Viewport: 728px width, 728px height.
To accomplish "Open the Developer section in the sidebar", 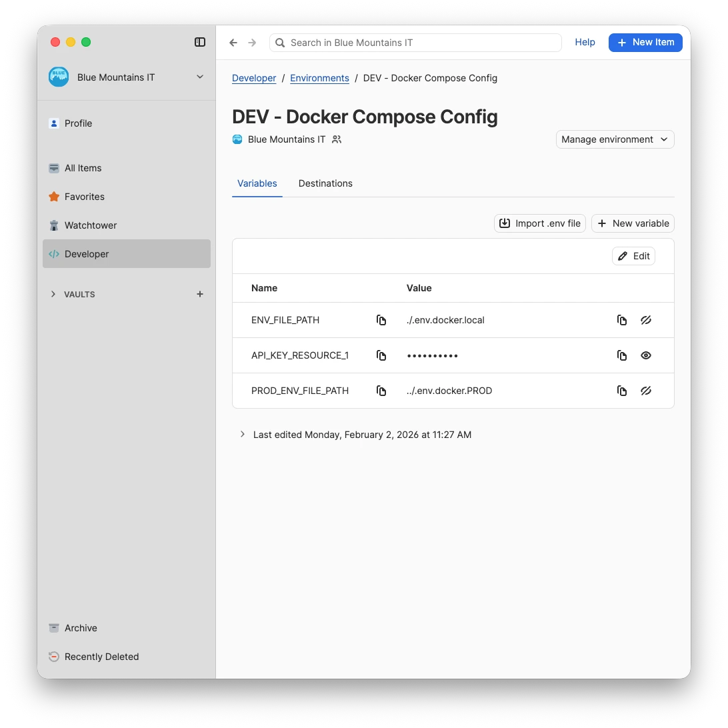I will pyautogui.click(x=85, y=254).
